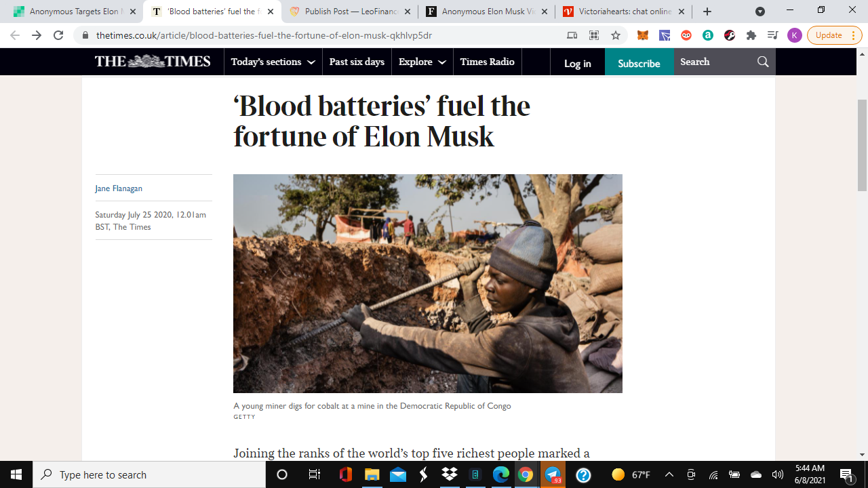Viewport: 868px width, 488px height.
Task: Click the send to devices icon in address bar
Action: click(x=572, y=35)
